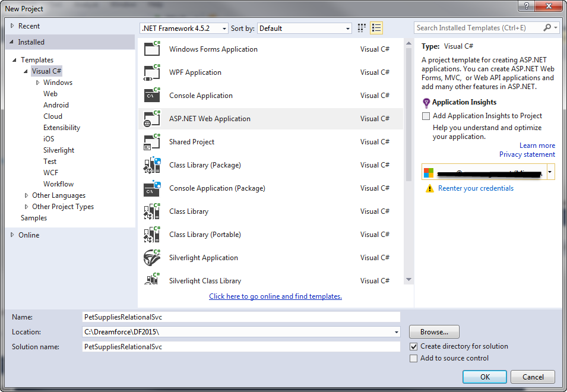Select the Shared Project template icon

[153, 142]
